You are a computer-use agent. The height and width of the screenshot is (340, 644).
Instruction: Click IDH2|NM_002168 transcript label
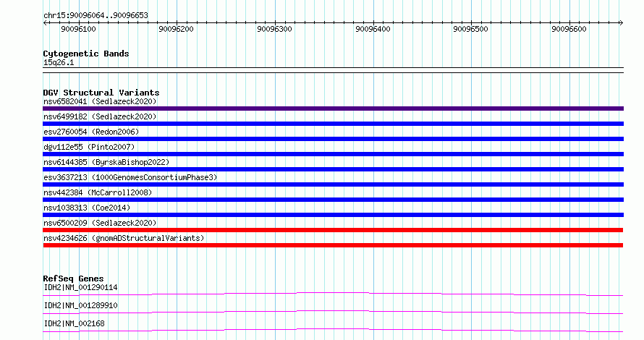(74, 323)
